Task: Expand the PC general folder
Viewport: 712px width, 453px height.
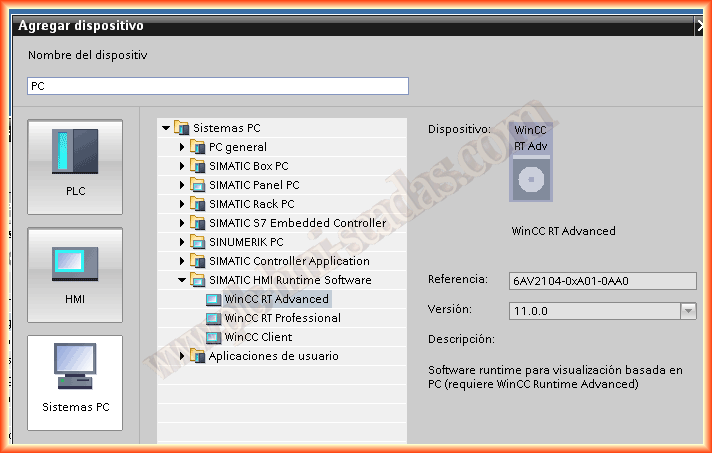Action: click(183, 147)
